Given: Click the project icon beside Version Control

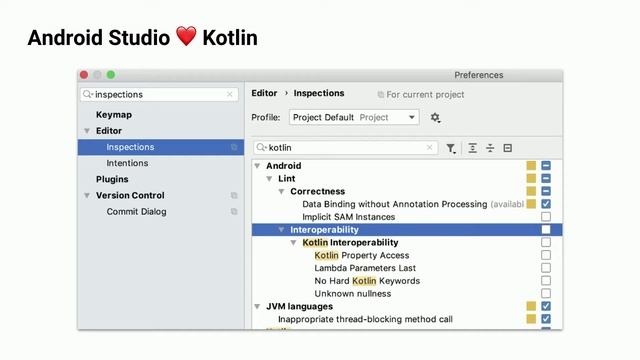Looking at the screenshot, I should [x=234, y=196].
